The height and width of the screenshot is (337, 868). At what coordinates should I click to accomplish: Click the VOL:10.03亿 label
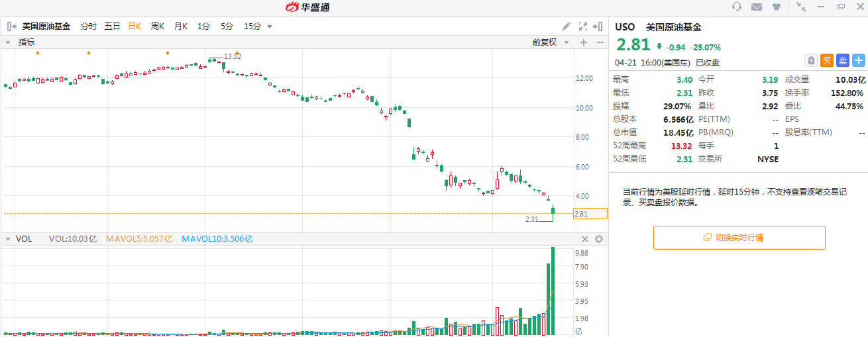[74, 239]
